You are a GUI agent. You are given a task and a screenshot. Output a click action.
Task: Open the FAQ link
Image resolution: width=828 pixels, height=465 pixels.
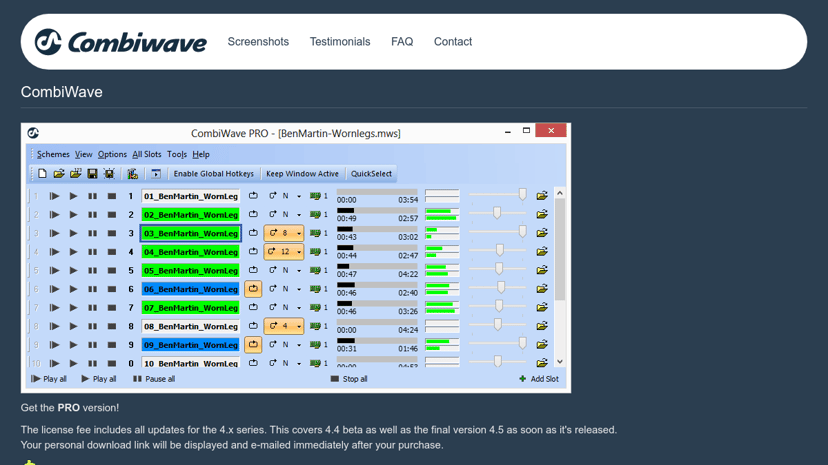[402, 42]
